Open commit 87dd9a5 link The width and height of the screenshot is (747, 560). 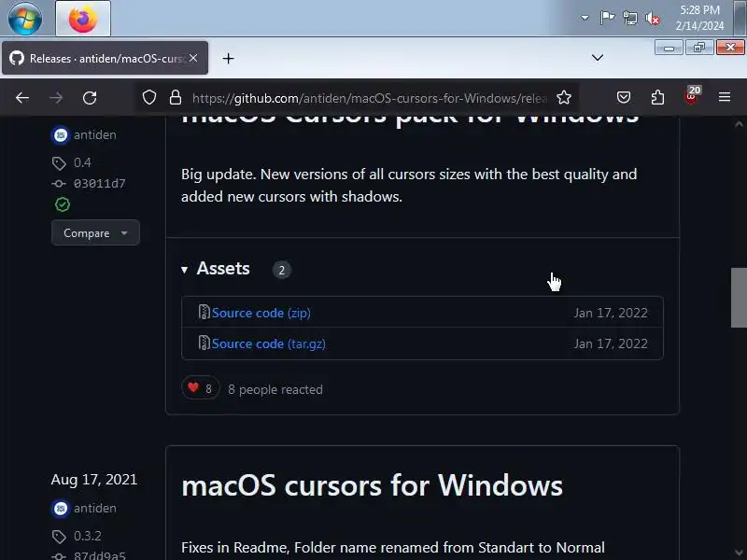[x=100, y=555]
